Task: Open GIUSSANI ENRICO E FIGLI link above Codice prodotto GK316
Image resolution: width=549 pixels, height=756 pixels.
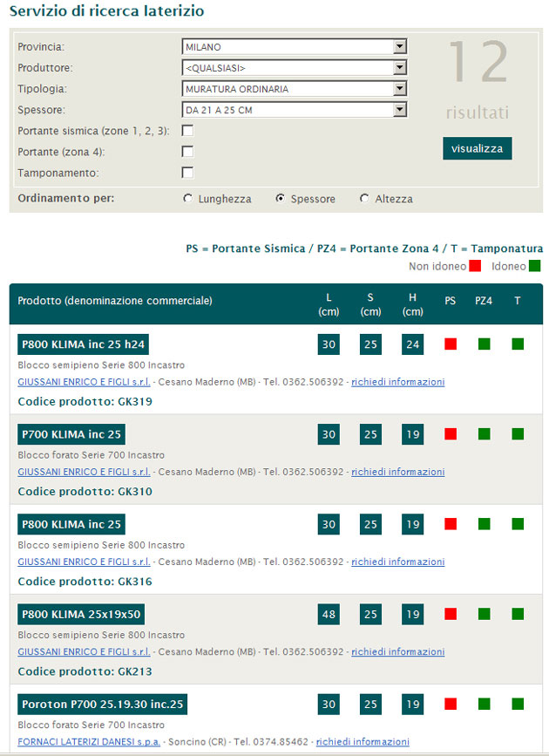Action: click(84, 562)
